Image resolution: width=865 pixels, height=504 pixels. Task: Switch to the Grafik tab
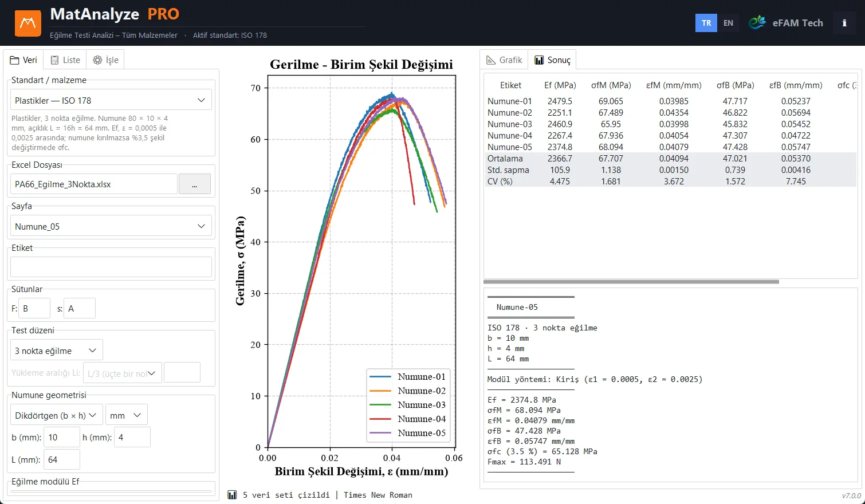[x=504, y=60]
